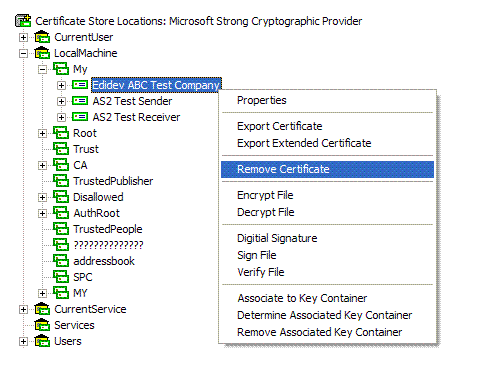Expand the CA store node
The width and height of the screenshot is (480, 372).
tap(42, 165)
